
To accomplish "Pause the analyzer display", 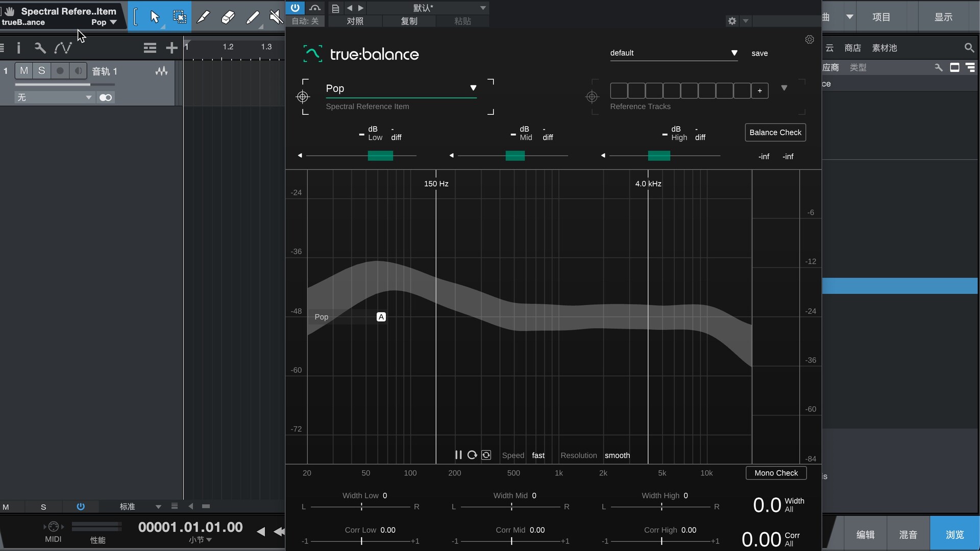I will click(458, 455).
